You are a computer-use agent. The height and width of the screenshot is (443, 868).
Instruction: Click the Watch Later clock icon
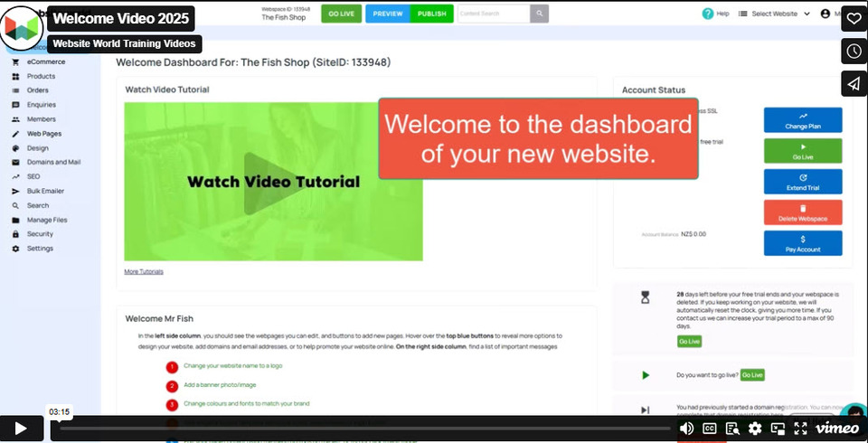854,52
